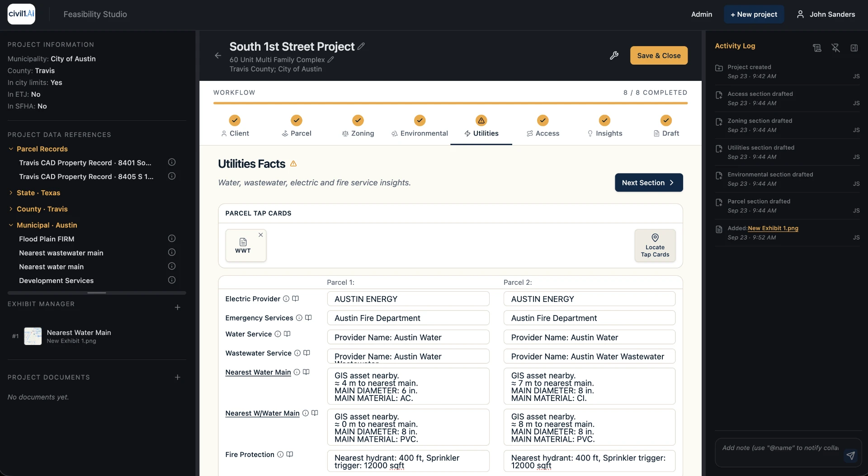Image resolution: width=868 pixels, height=476 pixels.
Task: Open Emergency Services info icon
Action: pyautogui.click(x=299, y=318)
